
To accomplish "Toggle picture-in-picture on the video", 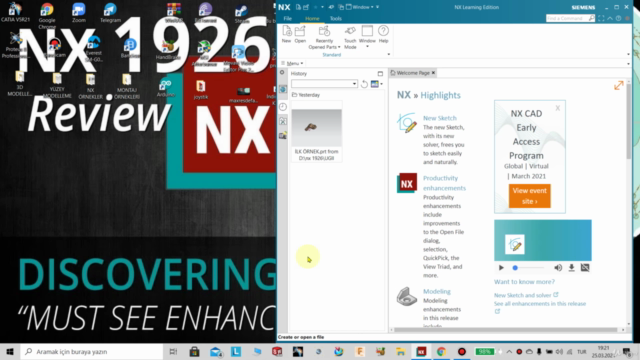I will coord(585,268).
